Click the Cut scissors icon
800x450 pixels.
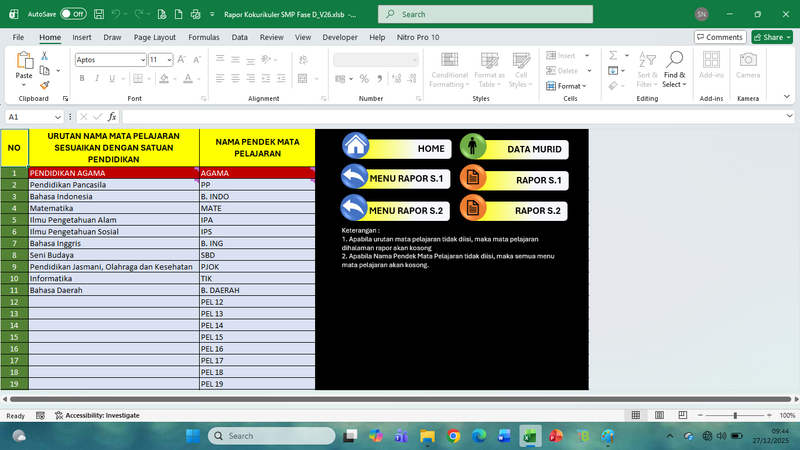click(x=45, y=56)
